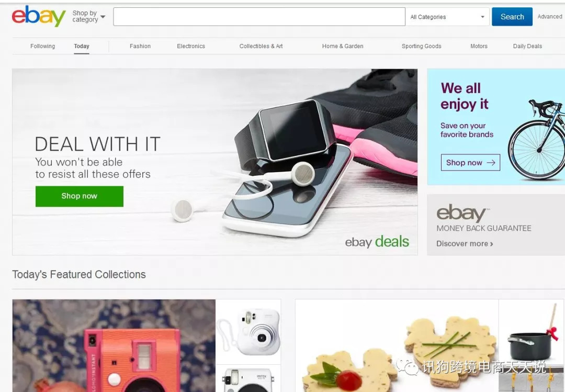Select the Today tab
565x392 pixels.
[82, 46]
